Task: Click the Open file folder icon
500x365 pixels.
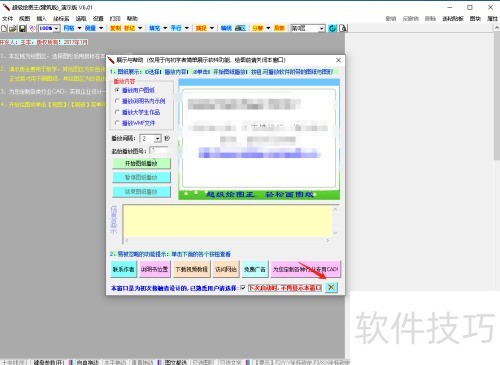Action: (x=13, y=28)
